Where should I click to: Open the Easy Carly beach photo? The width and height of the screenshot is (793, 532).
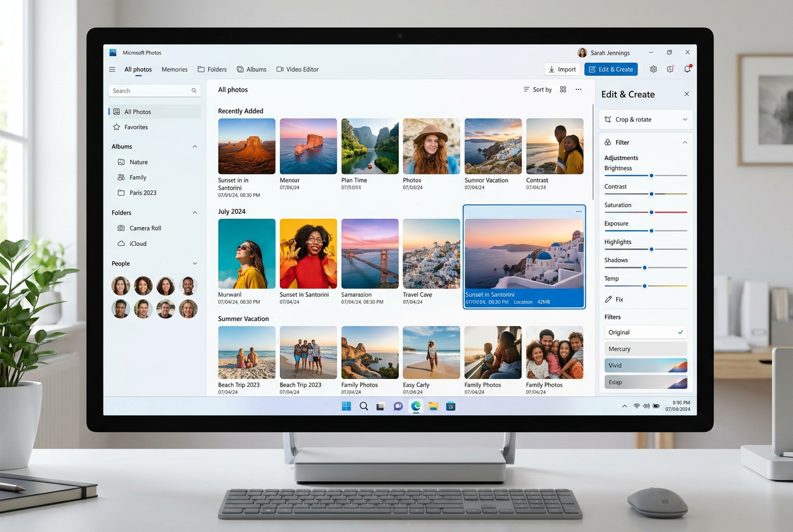click(432, 353)
